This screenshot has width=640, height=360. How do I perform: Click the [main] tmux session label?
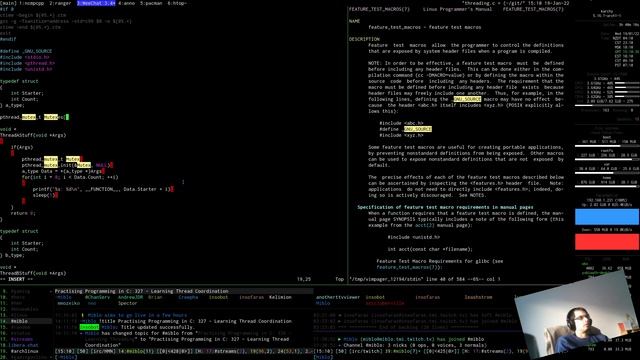(8, 3)
